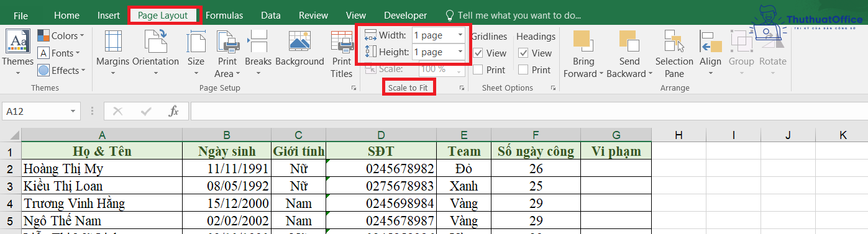The width and height of the screenshot is (868, 234).
Task: Select cell with '15/12/2000'
Action: [227, 203]
